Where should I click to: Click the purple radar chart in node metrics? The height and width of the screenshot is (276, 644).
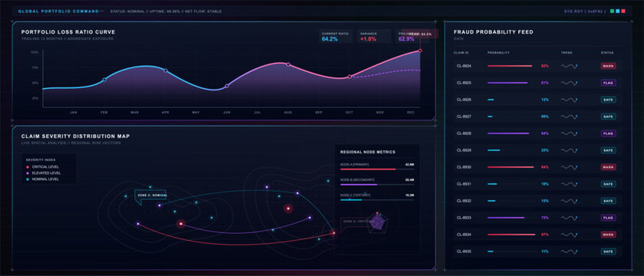(x=377, y=222)
